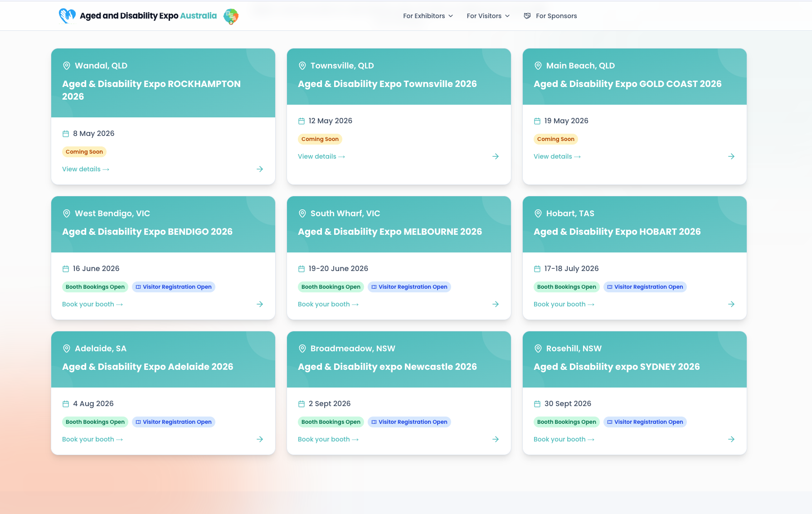The height and width of the screenshot is (514, 812).
Task: Click Coming Soon badge on Gold Coast card
Action: pyautogui.click(x=556, y=139)
